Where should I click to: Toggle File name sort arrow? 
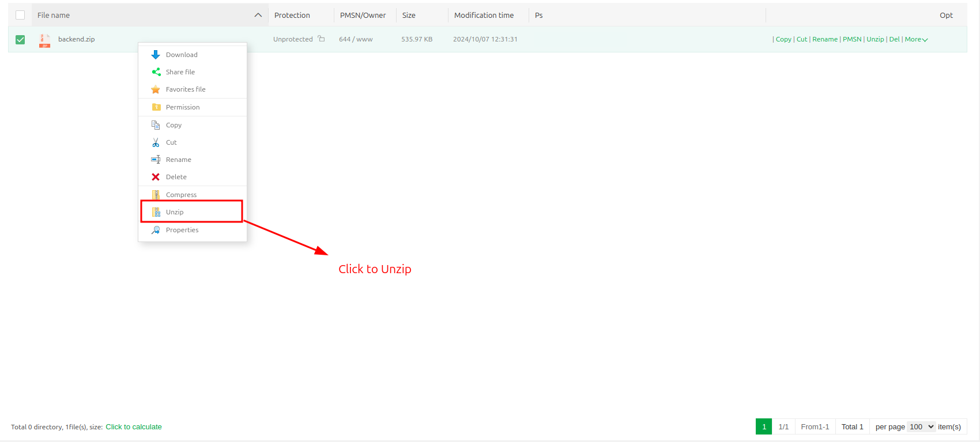(258, 15)
